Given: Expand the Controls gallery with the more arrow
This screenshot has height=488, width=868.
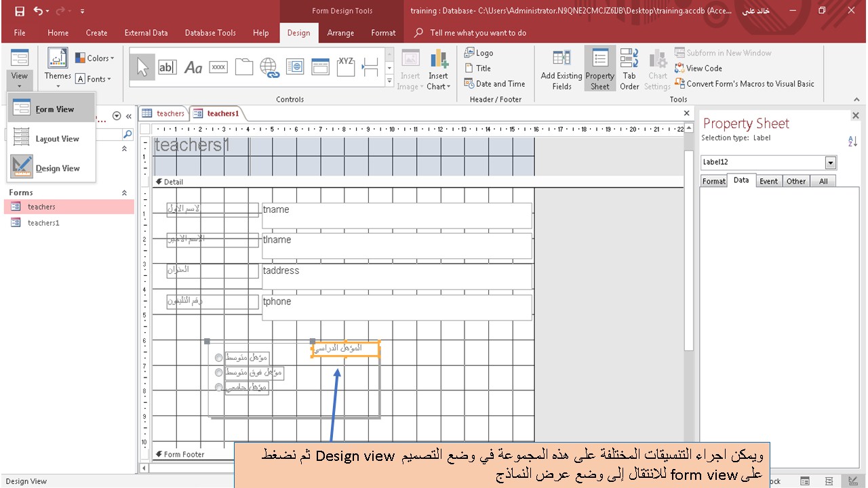Looking at the screenshot, I should [x=389, y=81].
